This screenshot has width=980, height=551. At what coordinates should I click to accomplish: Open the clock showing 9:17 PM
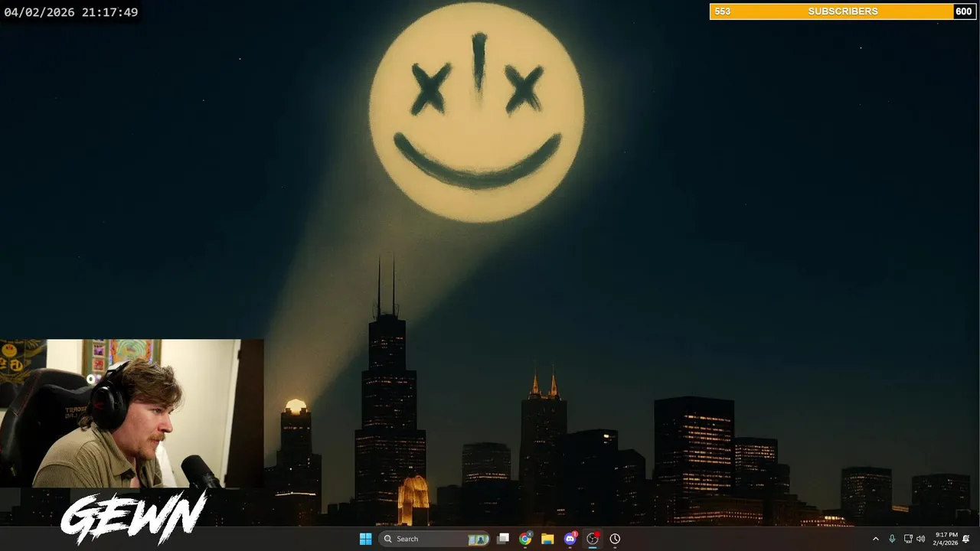[x=945, y=539]
